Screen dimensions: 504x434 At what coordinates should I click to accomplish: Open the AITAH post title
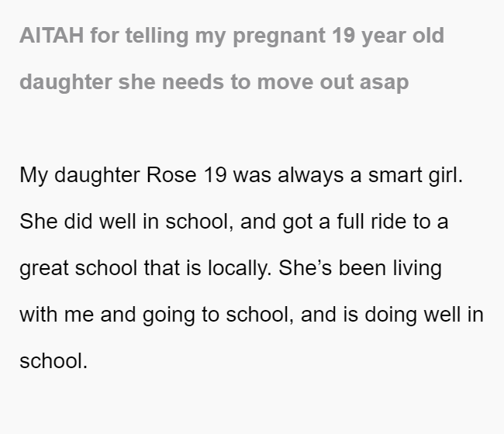coord(232,58)
